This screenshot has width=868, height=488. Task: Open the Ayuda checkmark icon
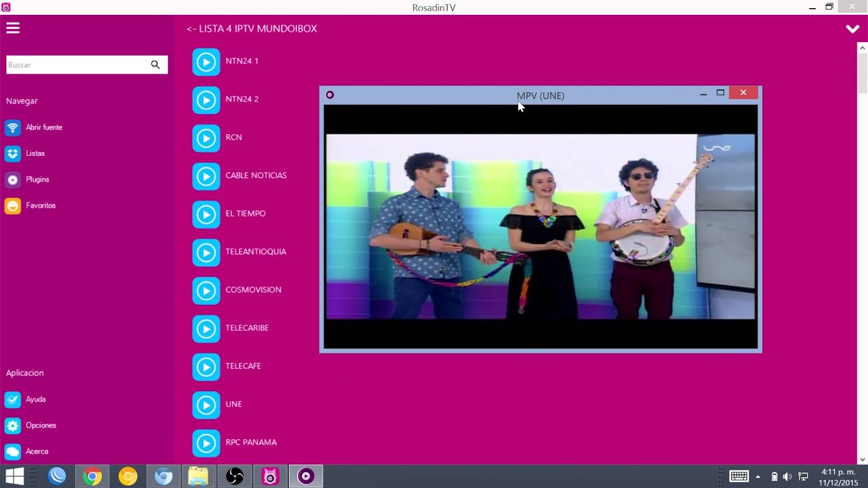coord(13,399)
